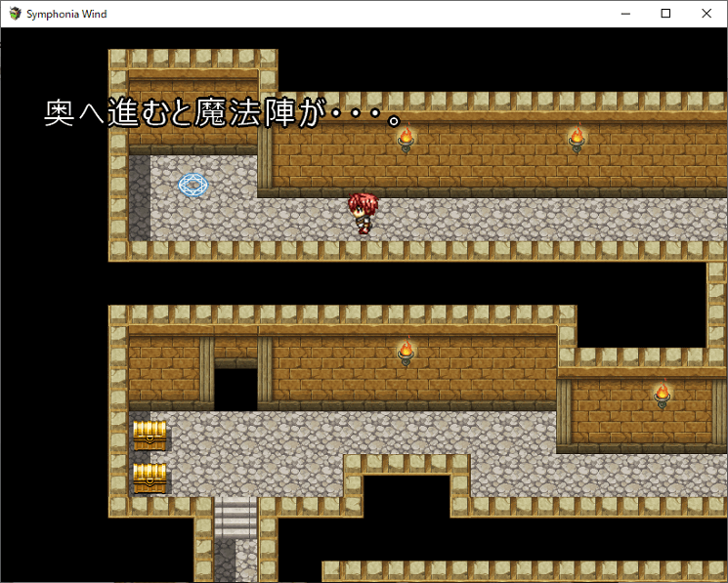Viewport: 728px width, 583px height.
Task: Minimize the Symphonia Wind window
Action: [625, 14]
